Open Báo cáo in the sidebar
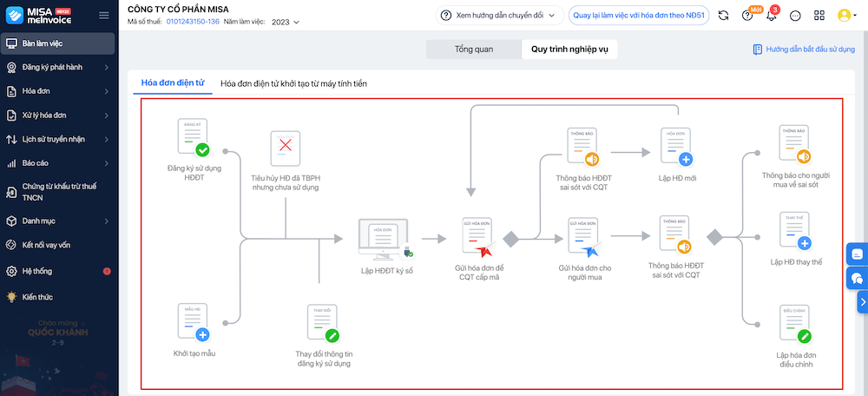This screenshot has height=396, width=868. pyautogui.click(x=59, y=162)
